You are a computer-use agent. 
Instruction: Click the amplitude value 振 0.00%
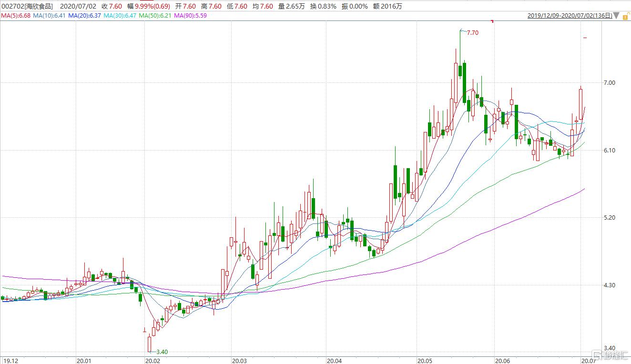coord(355,6)
